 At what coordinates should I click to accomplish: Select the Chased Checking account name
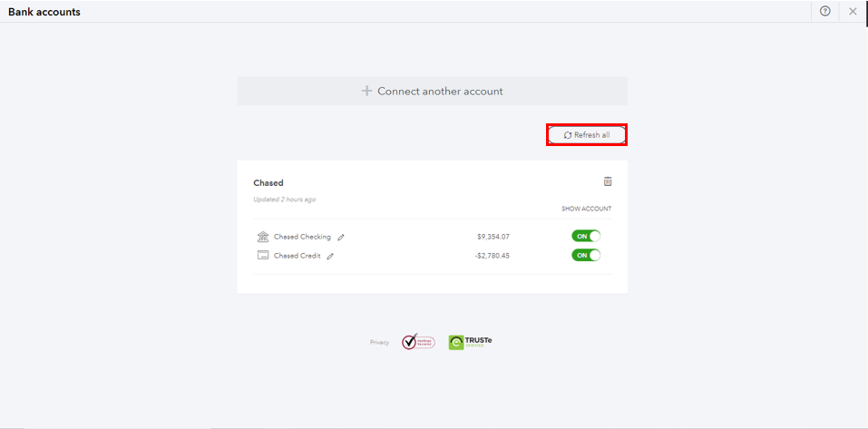point(302,237)
